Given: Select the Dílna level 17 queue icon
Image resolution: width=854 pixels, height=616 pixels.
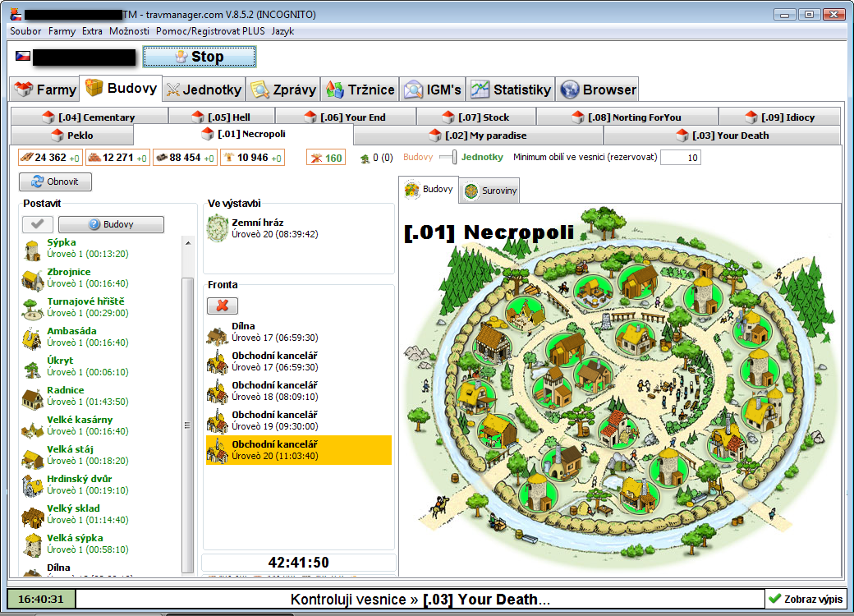Looking at the screenshot, I should (x=218, y=335).
